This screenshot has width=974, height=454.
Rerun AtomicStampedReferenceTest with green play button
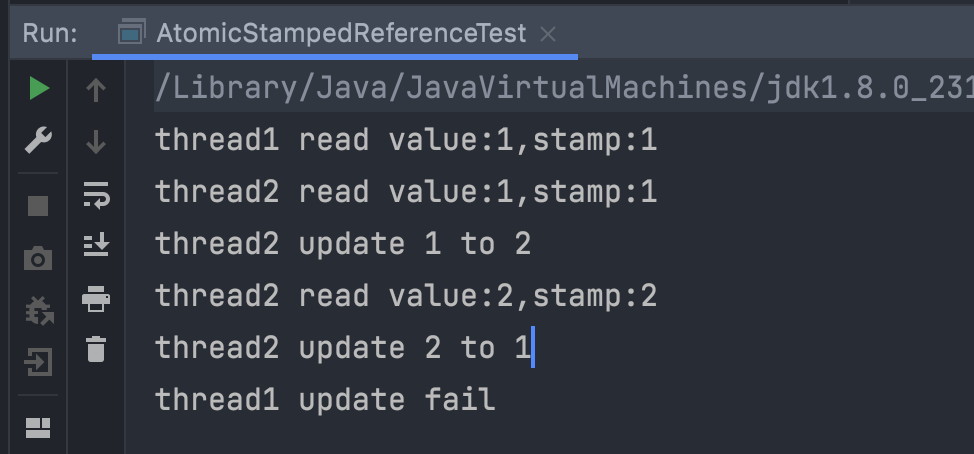pos(39,89)
